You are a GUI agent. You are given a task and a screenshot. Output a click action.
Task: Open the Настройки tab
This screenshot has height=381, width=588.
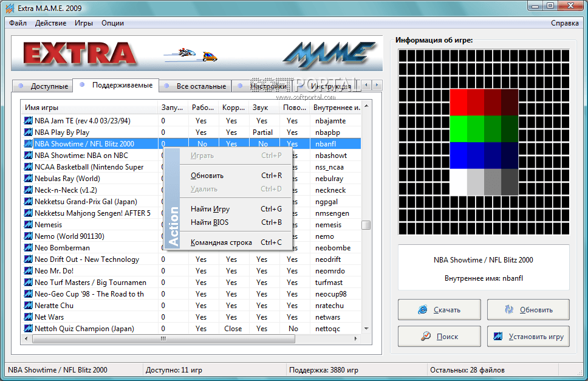(x=262, y=86)
